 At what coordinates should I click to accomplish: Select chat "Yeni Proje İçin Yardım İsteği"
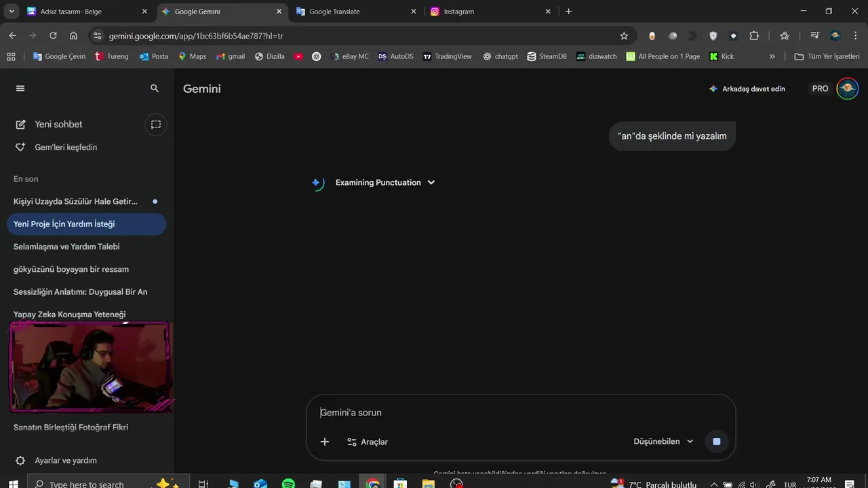[86, 224]
